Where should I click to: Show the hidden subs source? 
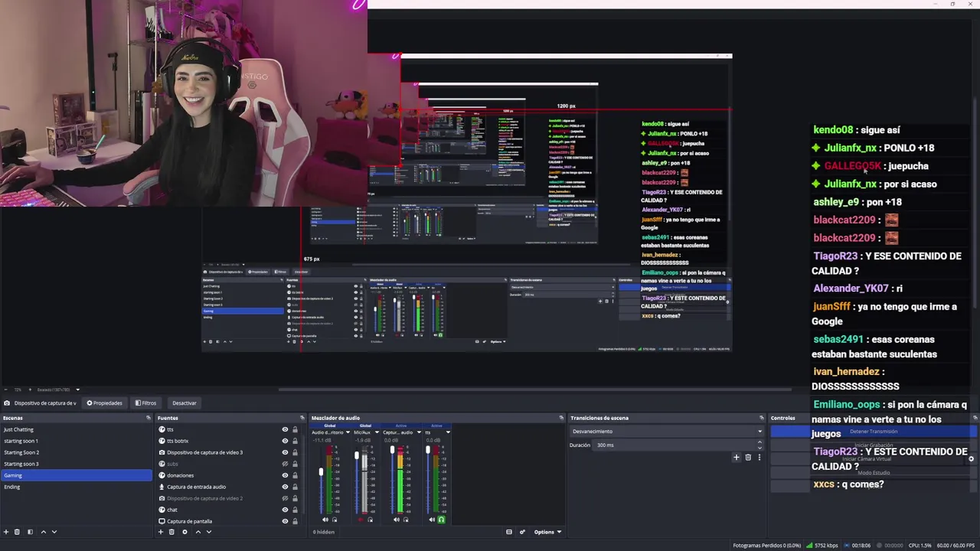point(285,464)
